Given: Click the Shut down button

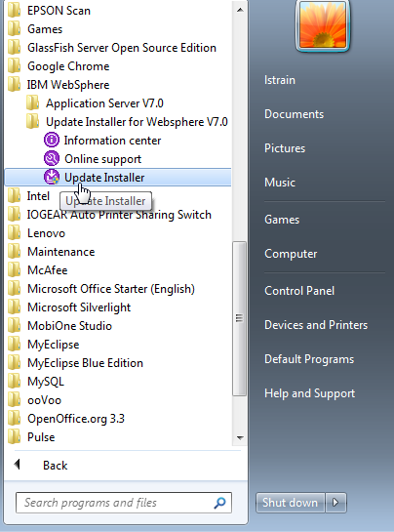Looking at the screenshot, I should pyautogui.click(x=291, y=502).
